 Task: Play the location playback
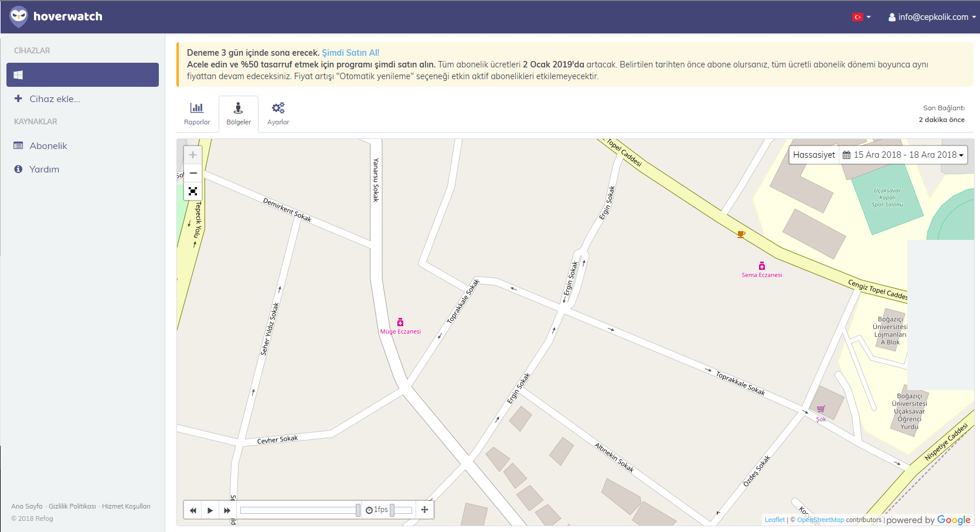[x=210, y=510]
